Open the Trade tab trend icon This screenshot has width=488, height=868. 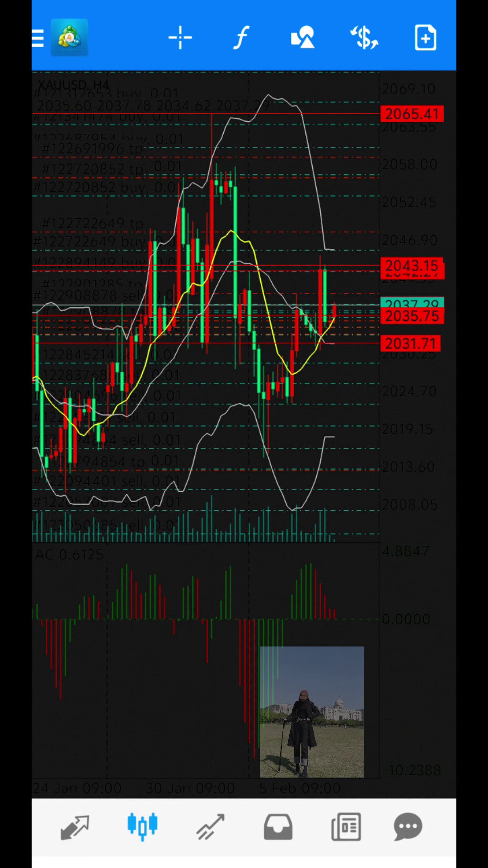click(x=210, y=827)
